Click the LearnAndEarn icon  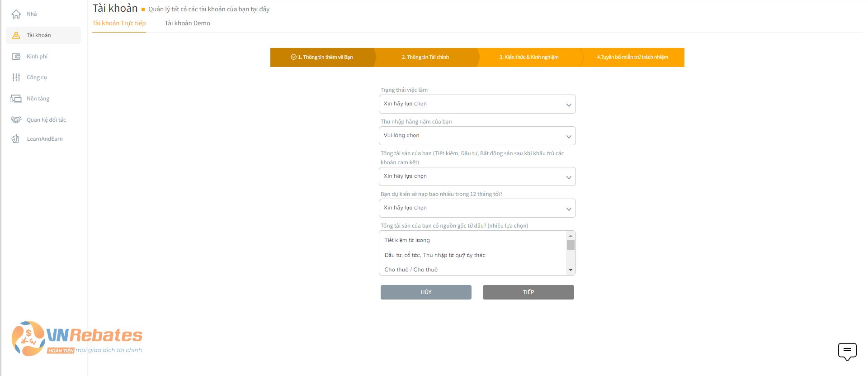click(x=16, y=139)
